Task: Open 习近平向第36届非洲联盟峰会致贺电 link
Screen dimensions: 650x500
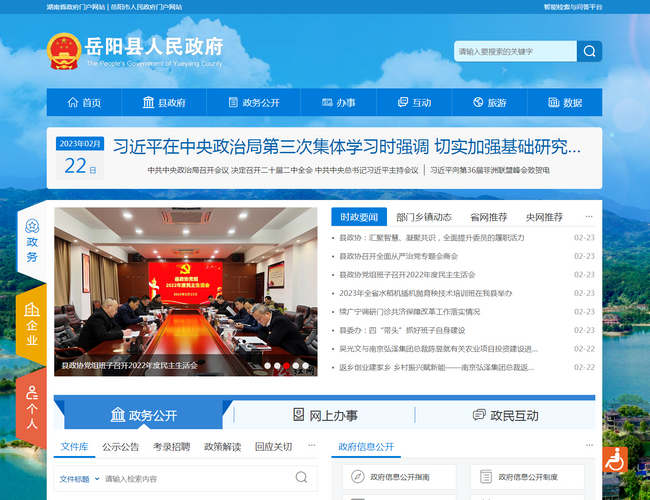Action: pos(490,170)
